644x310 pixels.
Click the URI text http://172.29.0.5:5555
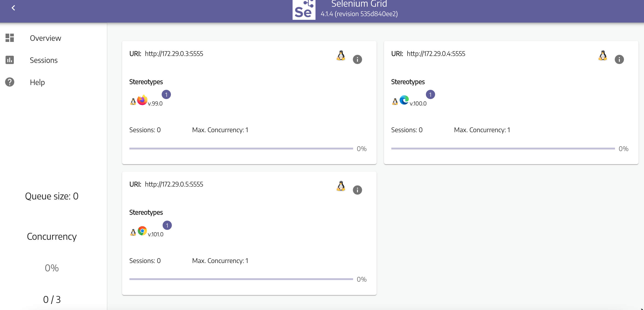174,184
